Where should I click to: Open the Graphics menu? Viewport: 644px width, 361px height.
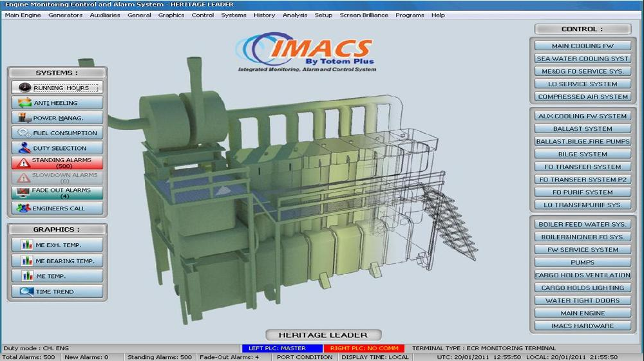point(171,15)
